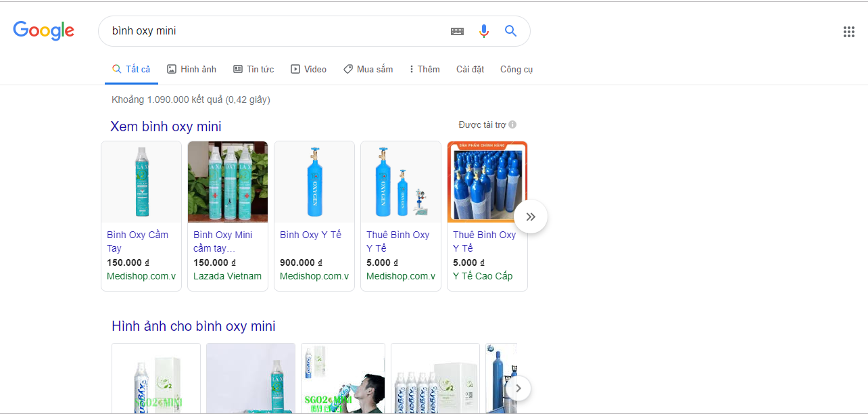Open the Bình Oxy Cầm Tay product
This screenshot has width=868, height=414.
tap(138, 241)
